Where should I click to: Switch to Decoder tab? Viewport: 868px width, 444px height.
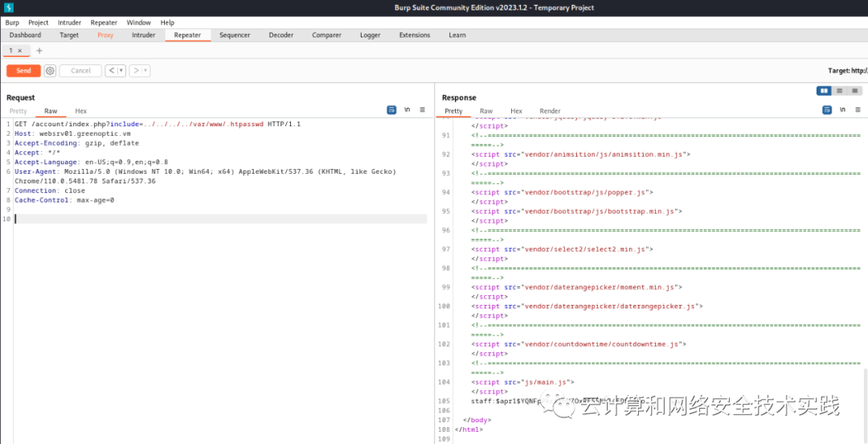pos(281,35)
